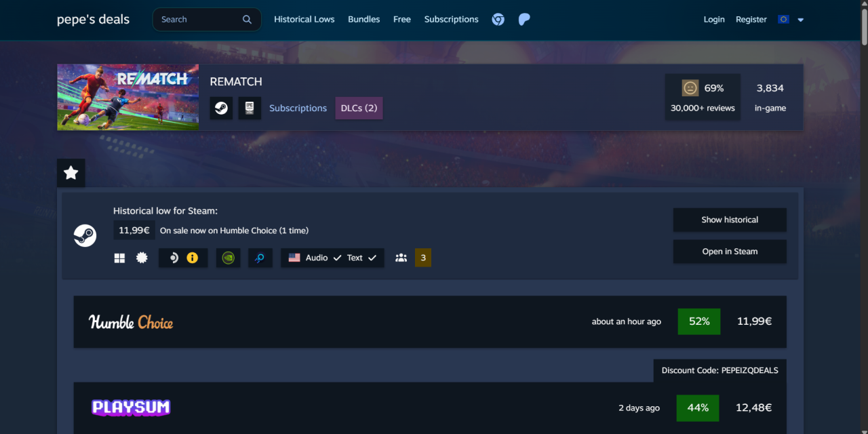Open the DLCs (2) tab
The image size is (868, 434).
(359, 108)
